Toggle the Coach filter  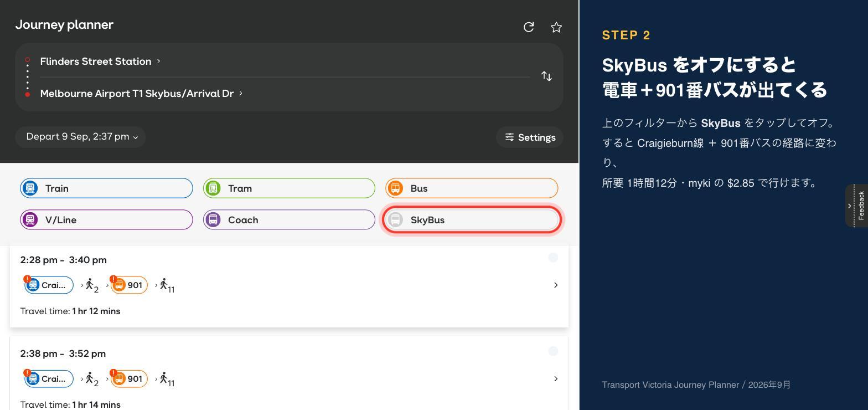click(x=289, y=220)
